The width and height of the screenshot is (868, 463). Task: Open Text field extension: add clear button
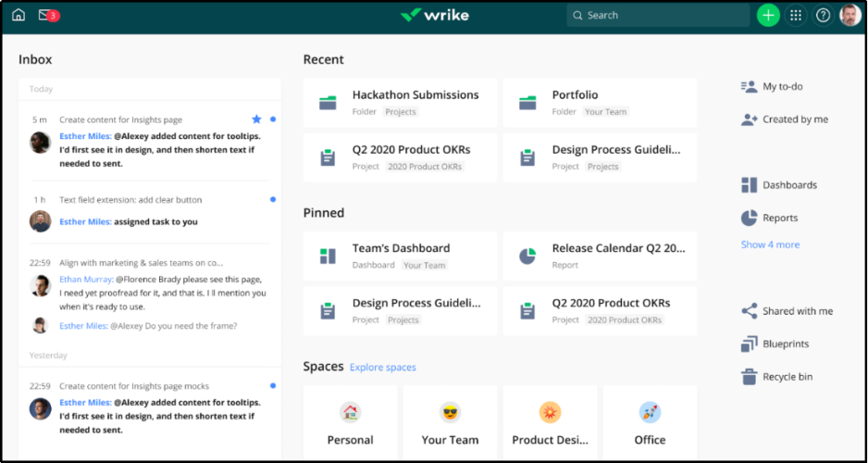[130, 200]
